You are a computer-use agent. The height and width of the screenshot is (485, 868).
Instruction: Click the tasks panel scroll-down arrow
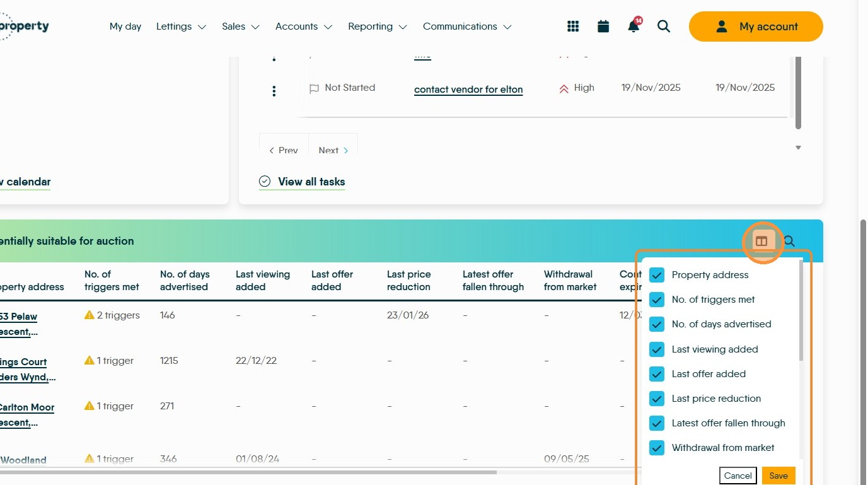click(x=798, y=148)
